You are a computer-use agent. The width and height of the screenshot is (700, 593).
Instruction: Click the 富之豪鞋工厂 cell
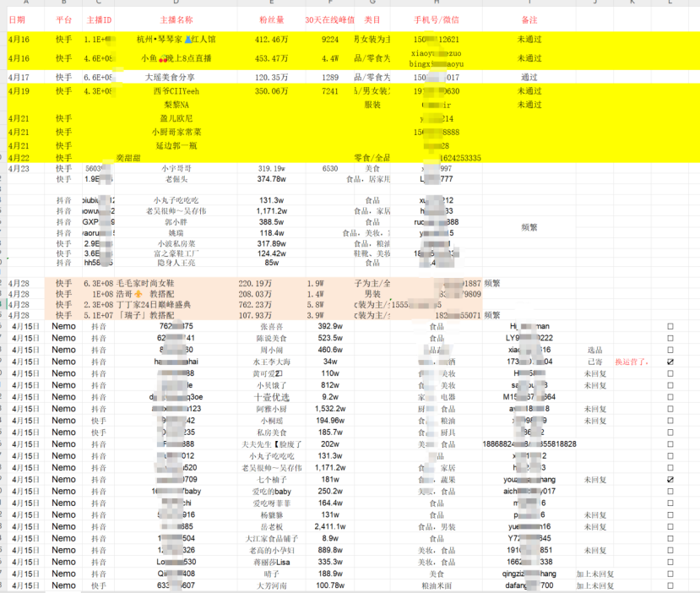click(x=176, y=253)
